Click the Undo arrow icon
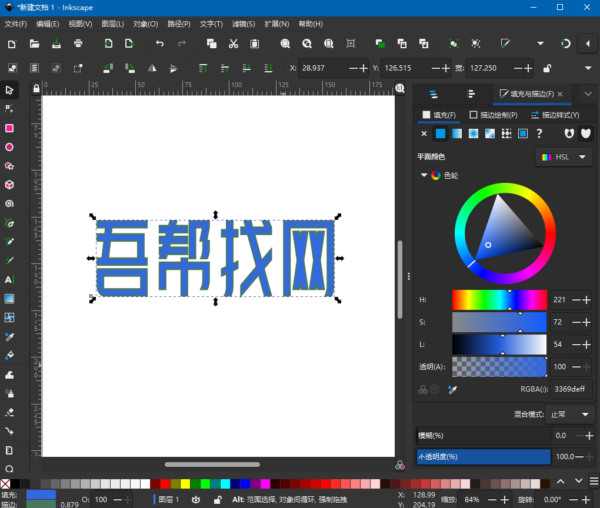The image size is (600, 508). tap(159, 44)
